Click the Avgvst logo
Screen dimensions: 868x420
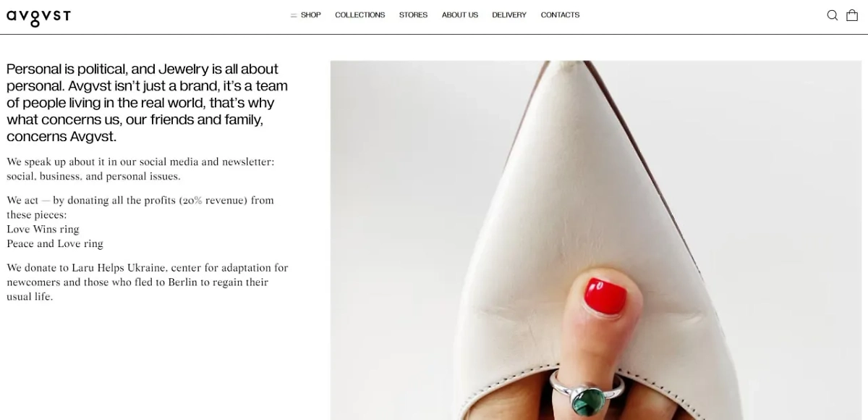click(38, 17)
